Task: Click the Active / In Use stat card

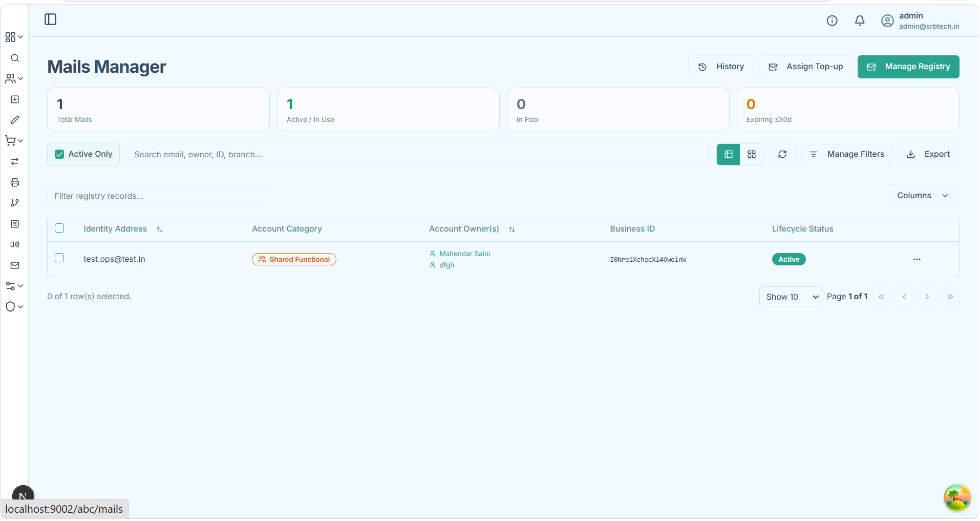Action: pos(388,110)
